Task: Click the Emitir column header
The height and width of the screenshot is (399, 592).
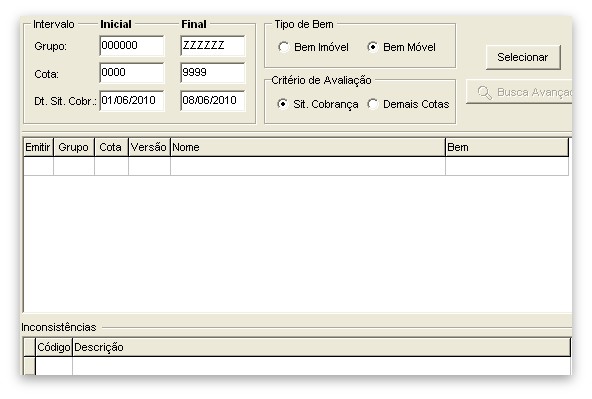Action: [x=38, y=147]
